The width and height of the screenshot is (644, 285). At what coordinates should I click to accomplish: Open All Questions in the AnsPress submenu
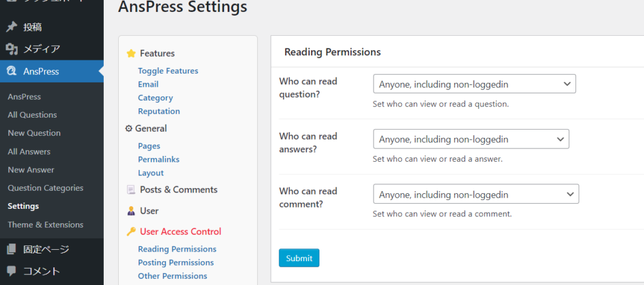(32, 115)
